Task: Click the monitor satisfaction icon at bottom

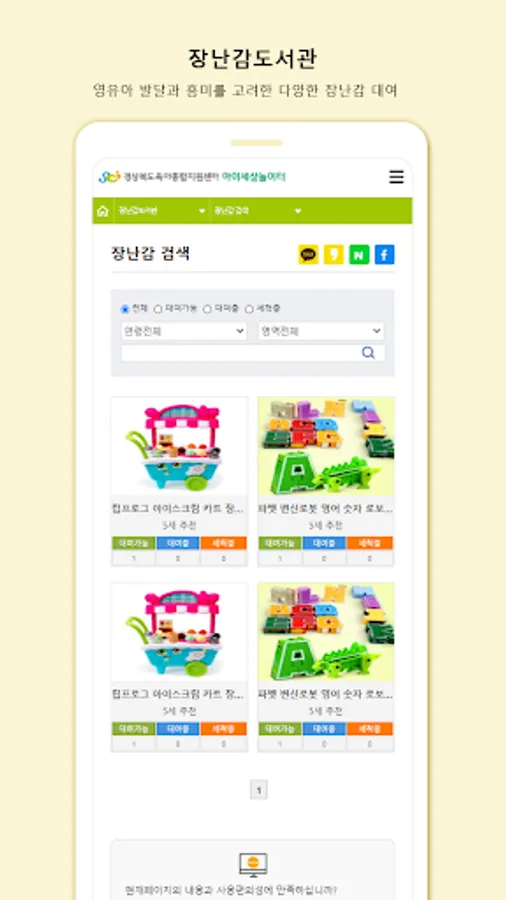Action: 253,865
